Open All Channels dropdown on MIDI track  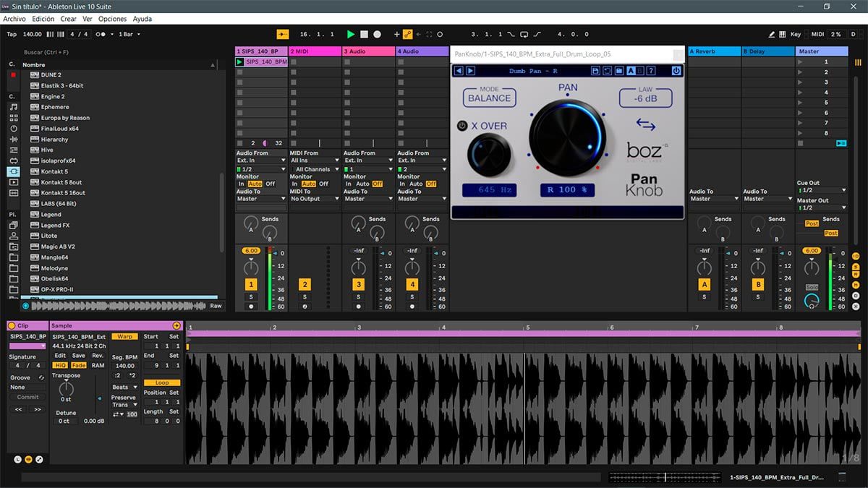tap(315, 169)
